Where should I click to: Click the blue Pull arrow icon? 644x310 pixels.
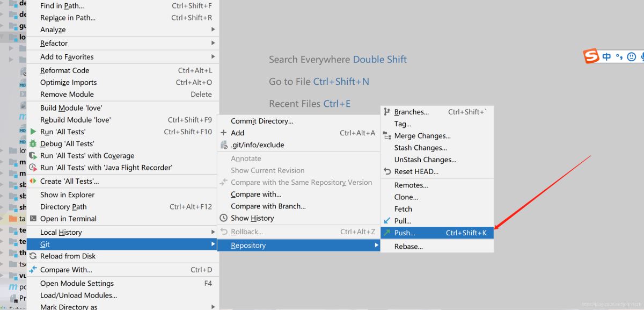click(387, 221)
